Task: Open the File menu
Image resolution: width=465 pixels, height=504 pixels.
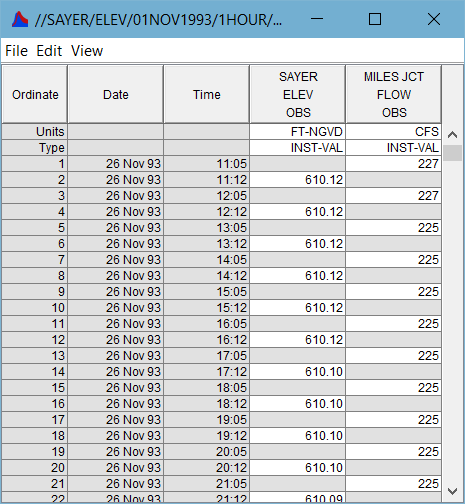Action: (16, 51)
